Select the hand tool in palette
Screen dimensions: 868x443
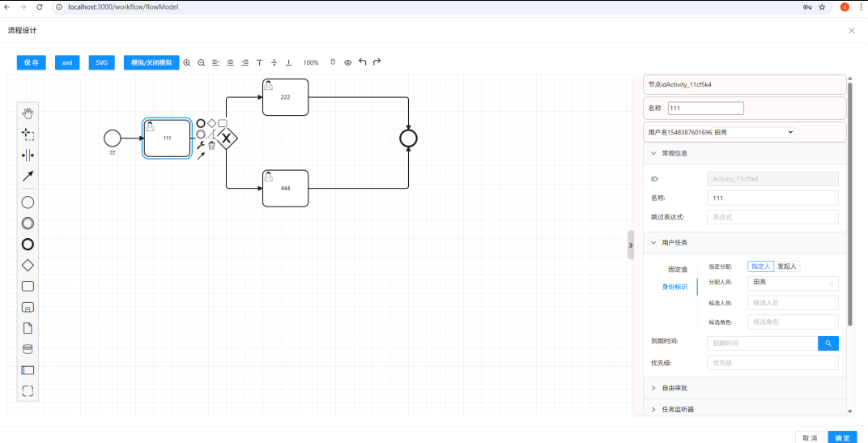click(x=28, y=113)
